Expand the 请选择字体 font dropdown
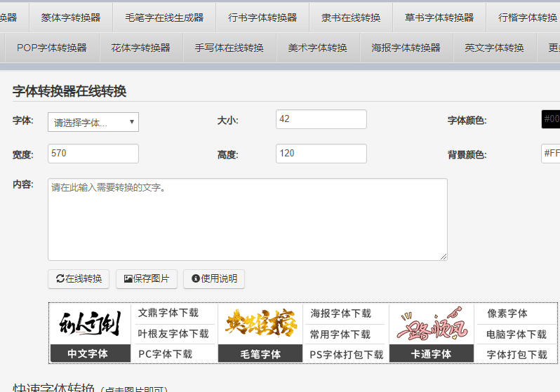Image resolution: width=560 pixels, height=392 pixels. tap(93, 122)
